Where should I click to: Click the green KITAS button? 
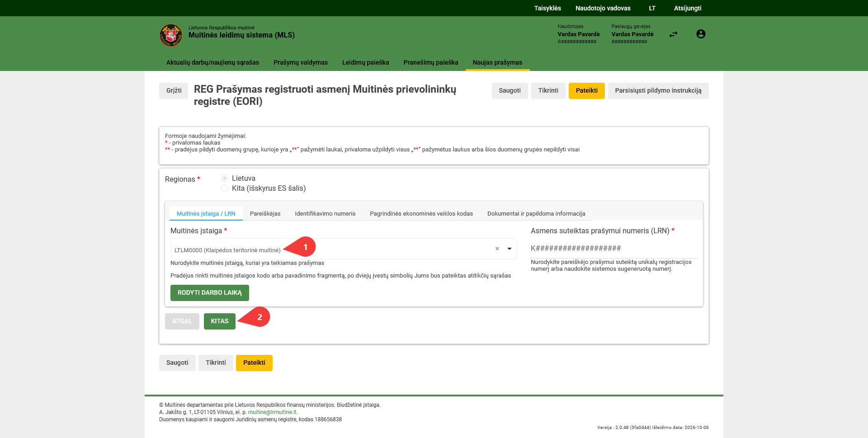(x=220, y=321)
